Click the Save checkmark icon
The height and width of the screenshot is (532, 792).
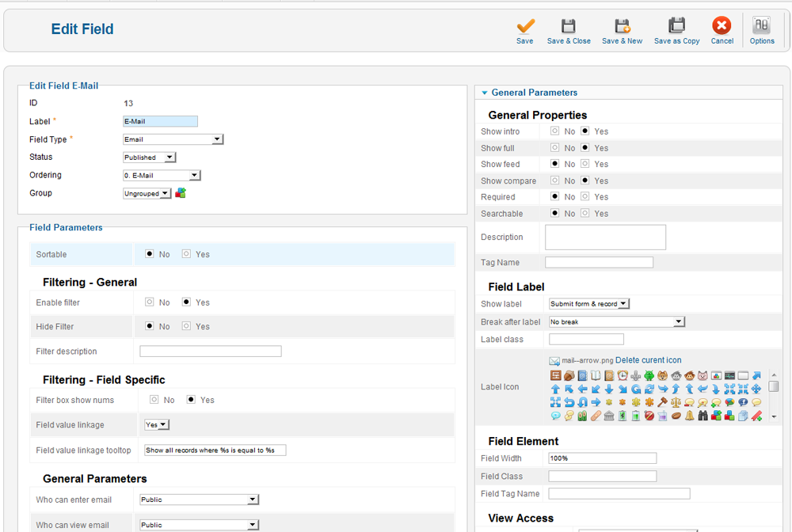[525, 27]
